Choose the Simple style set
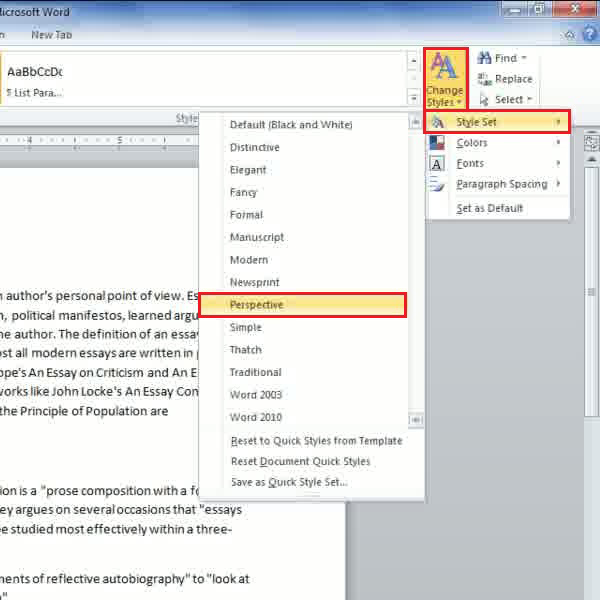Screen dimensions: 600x600 (x=302, y=328)
